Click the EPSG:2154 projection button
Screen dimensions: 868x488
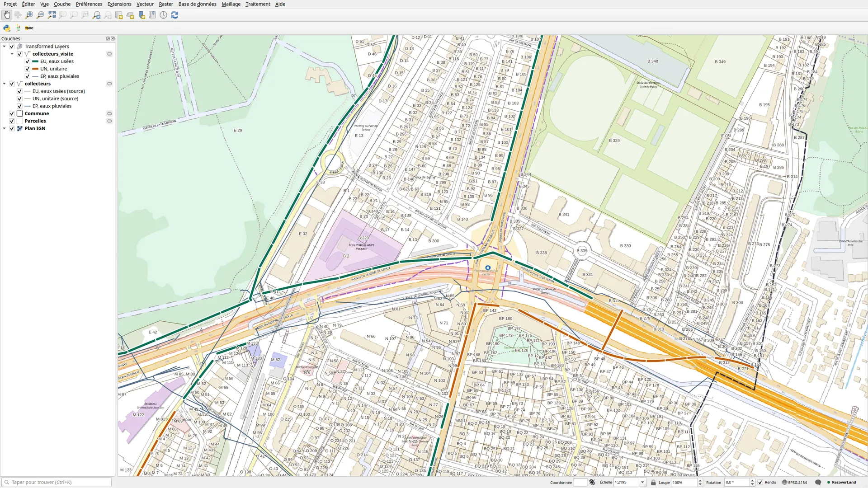(x=794, y=482)
